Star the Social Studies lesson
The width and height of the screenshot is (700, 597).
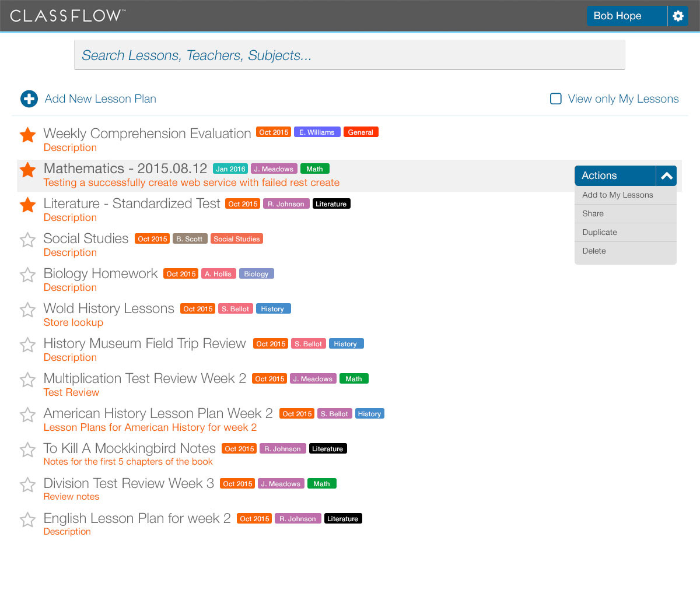pos(28,240)
